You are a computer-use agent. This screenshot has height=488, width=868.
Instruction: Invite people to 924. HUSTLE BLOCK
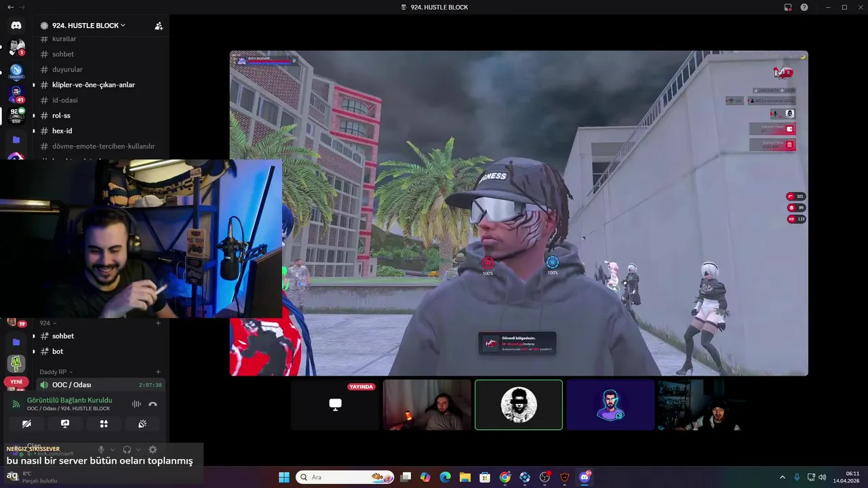click(159, 26)
